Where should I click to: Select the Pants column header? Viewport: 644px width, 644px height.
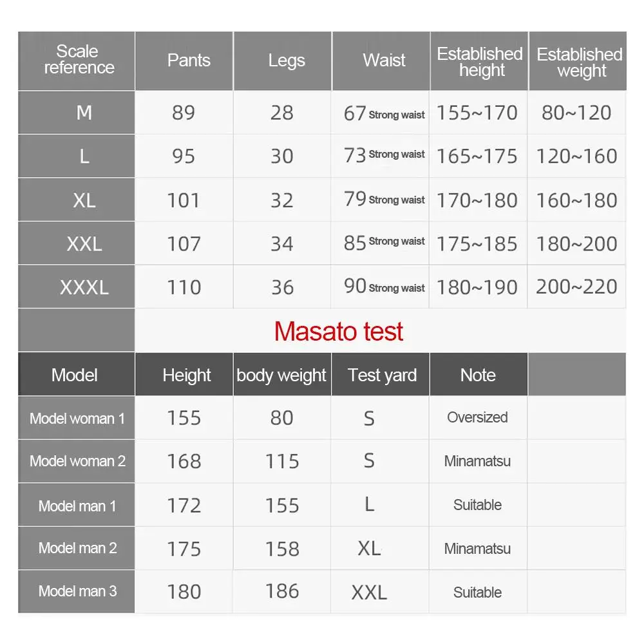click(188, 61)
